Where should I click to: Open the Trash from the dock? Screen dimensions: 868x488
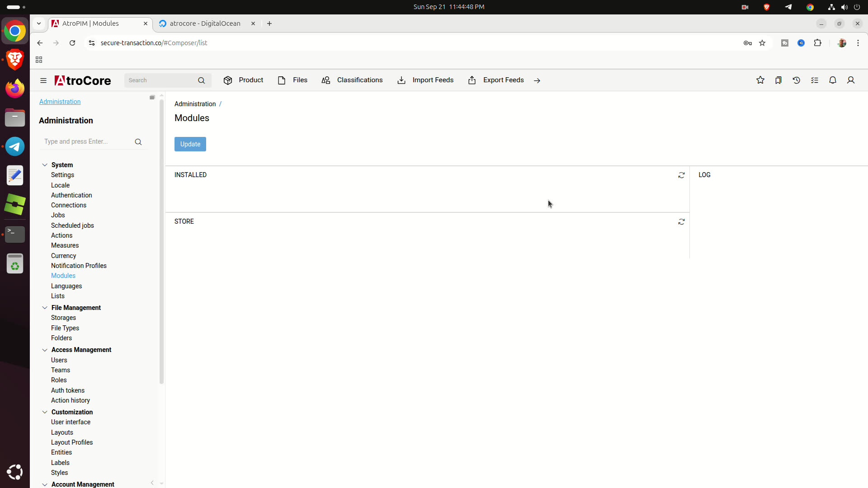(x=15, y=263)
